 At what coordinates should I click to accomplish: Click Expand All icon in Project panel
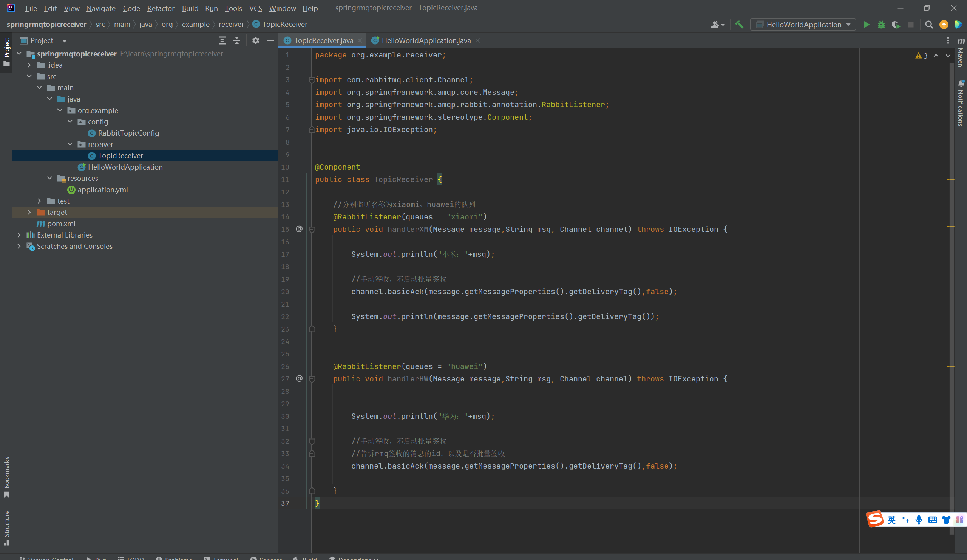point(222,40)
